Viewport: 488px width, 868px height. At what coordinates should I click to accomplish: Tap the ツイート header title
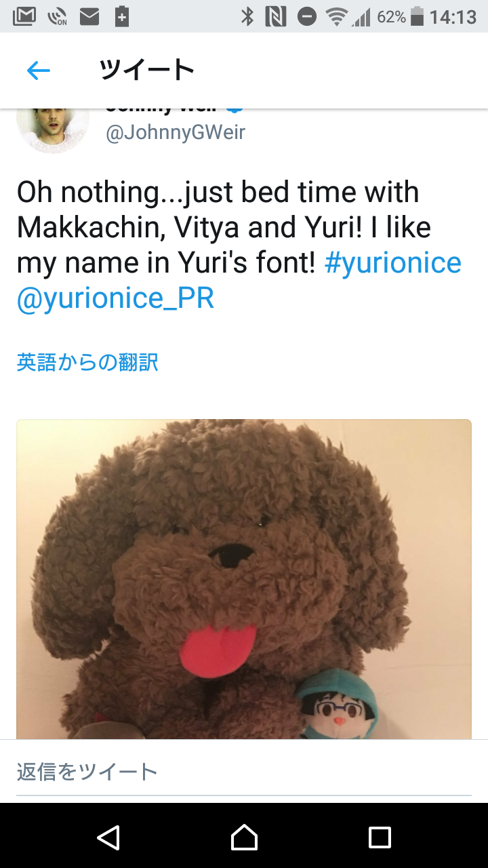pyautogui.click(x=146, y=70)
